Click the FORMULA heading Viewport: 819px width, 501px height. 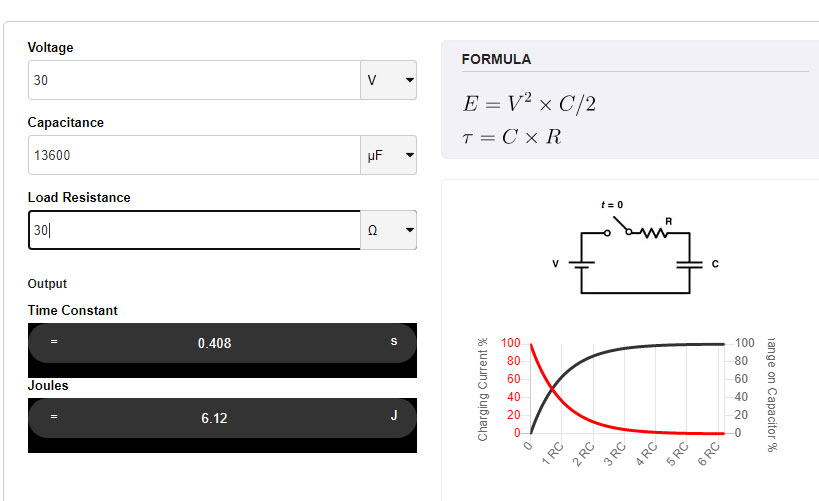pyautogui.click(x=496, y=60)
